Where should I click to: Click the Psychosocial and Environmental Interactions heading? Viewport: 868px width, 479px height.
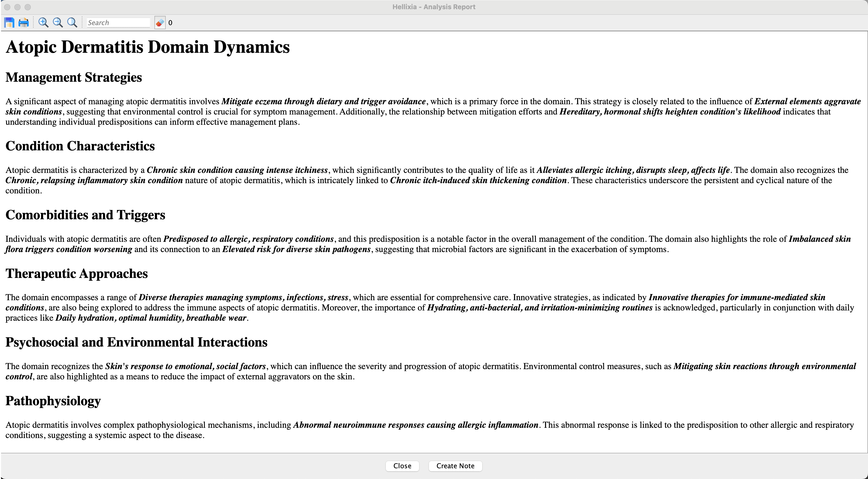click(136, 342)
